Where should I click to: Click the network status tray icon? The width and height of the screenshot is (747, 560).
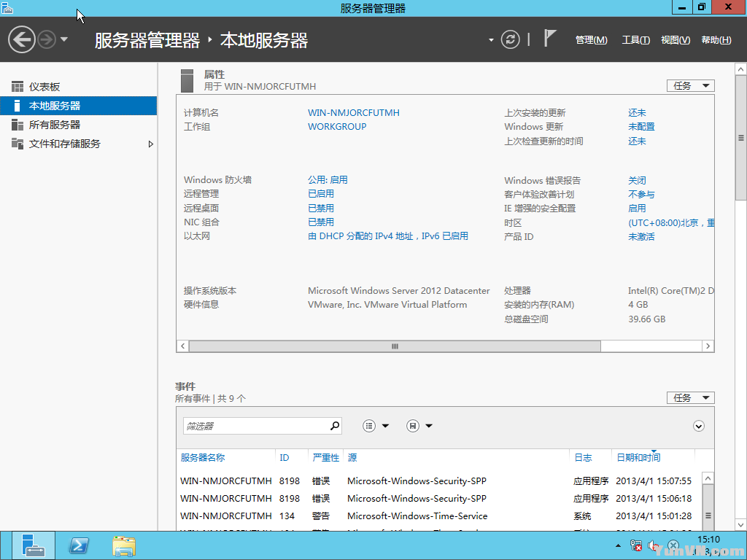point(636,545)
